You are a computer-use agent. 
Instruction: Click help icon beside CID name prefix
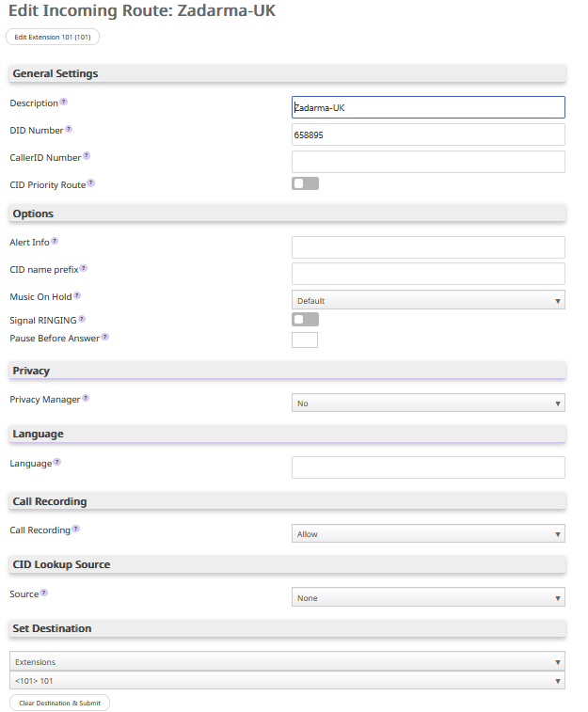pyautogui.click(x=84, y=268)
